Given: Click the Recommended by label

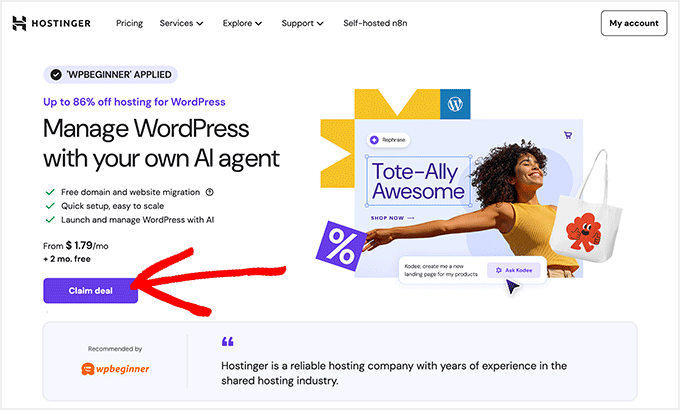Looking at the screenshot, I should [115, 349].
